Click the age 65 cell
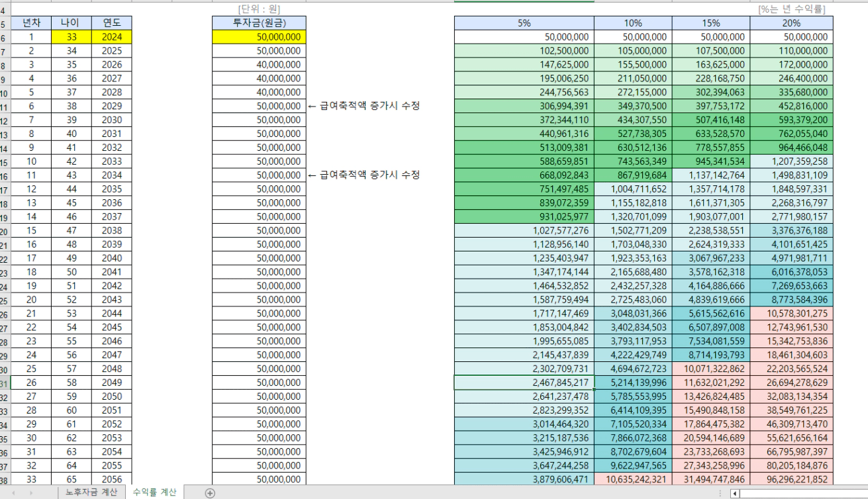The image size is (868, 499). pos(72,479)
